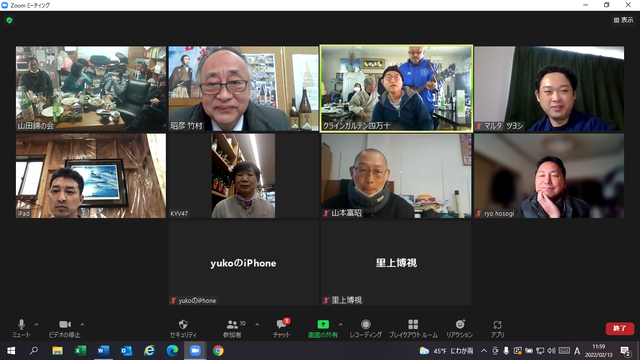Select the 里上博視 blank tile
This screenshot has height=360, width=640.
(396, 263)
